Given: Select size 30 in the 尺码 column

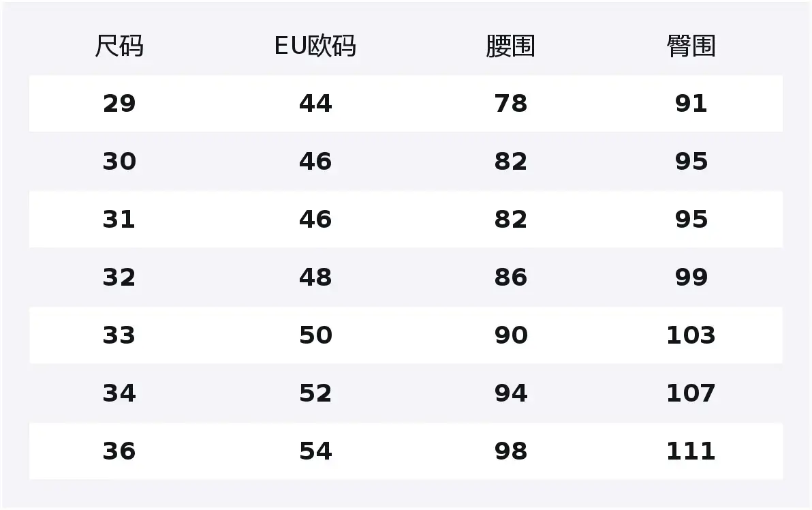Looking at the screenshot, I should [119, 162].
